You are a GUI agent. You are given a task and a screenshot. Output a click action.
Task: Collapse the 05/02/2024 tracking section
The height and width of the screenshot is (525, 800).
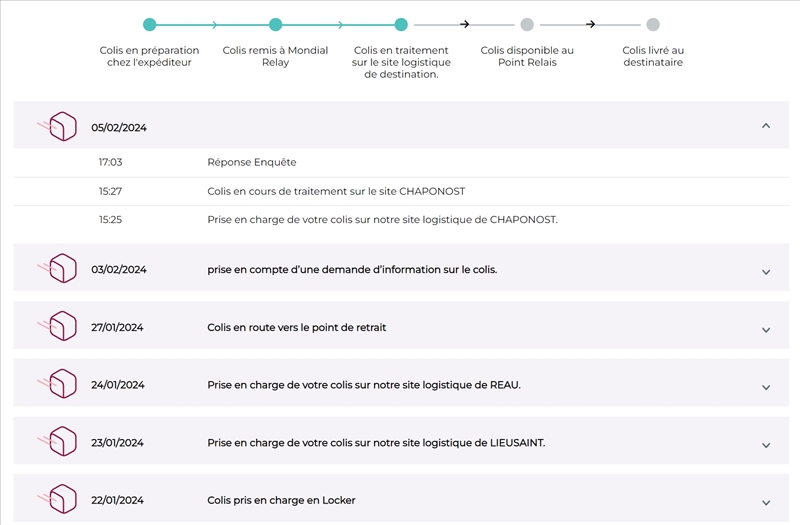pyautogui.click(x=766, y=126)
